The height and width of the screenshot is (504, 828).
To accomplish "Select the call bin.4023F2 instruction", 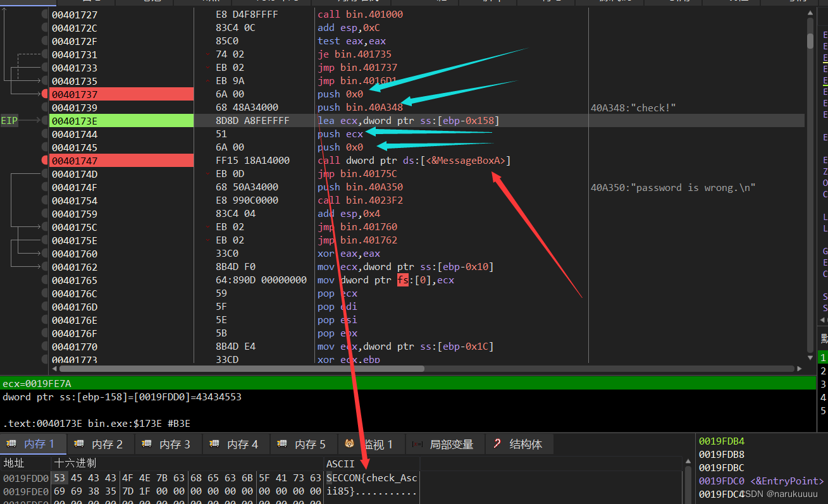I will click(x=360, y=200).
